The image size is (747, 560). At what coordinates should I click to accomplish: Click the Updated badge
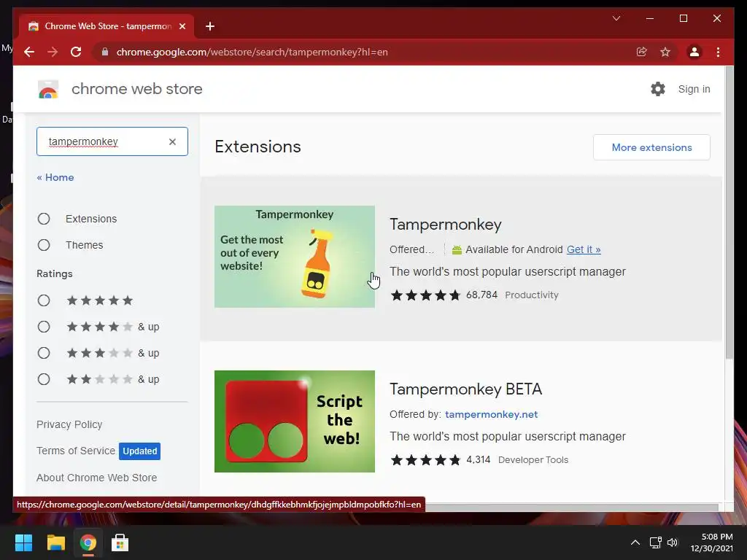[x=139, y=451]
